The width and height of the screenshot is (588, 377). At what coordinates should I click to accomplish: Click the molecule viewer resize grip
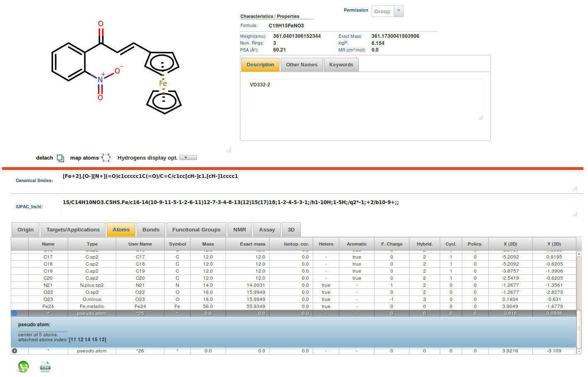pos(229,150)
